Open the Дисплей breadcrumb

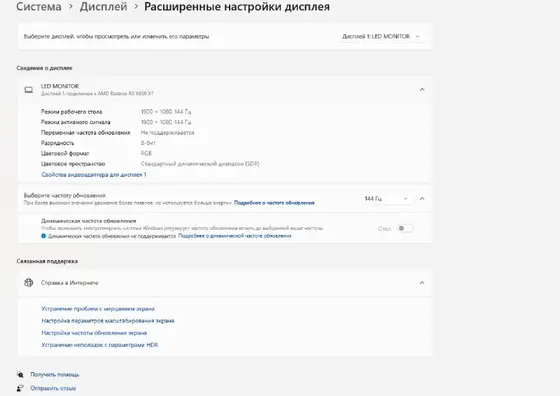[103, 6]
